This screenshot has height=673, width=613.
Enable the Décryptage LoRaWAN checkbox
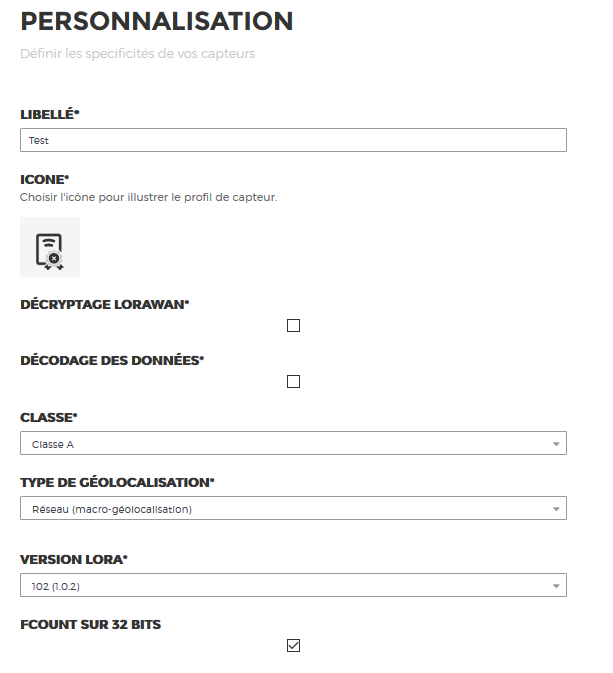pyautogui.click(x=293, y=325)
